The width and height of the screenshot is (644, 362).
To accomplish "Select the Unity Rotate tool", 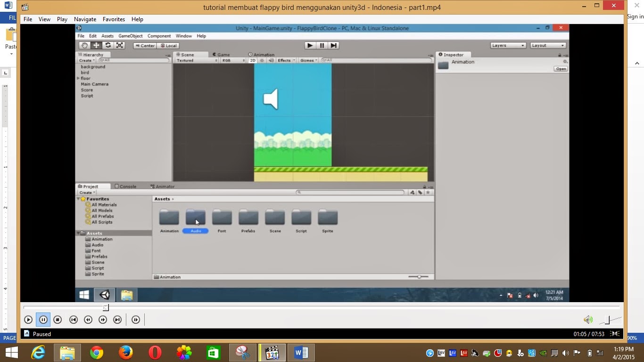I will [x=108, y=45].
